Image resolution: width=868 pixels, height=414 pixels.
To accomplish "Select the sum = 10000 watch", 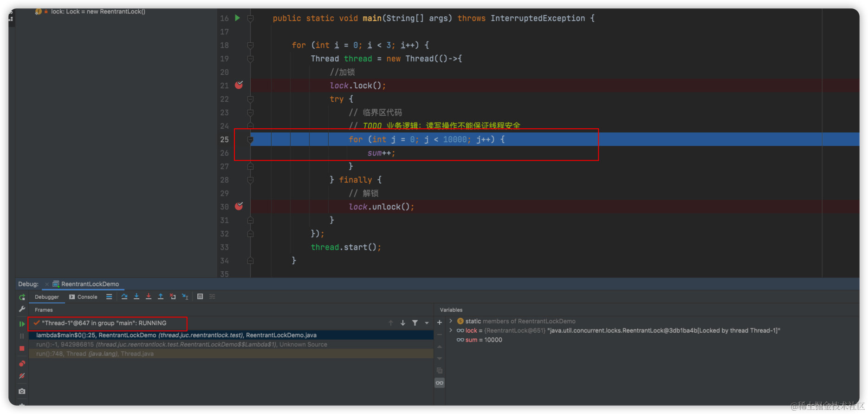I will pos(479,340).
